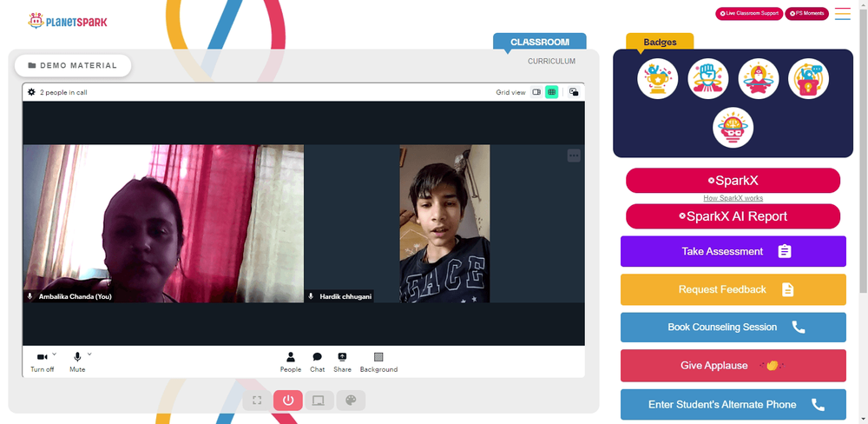
Task: Select the brain with glasses badge
Action: tap(733, 128)
